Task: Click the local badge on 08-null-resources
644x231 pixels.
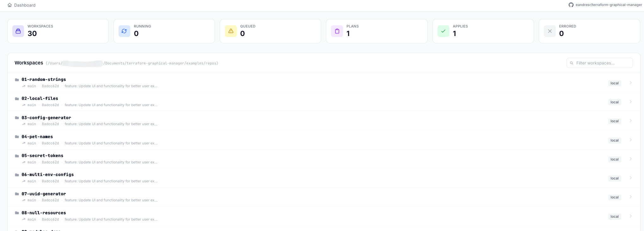Action: (x=615, y=216)
